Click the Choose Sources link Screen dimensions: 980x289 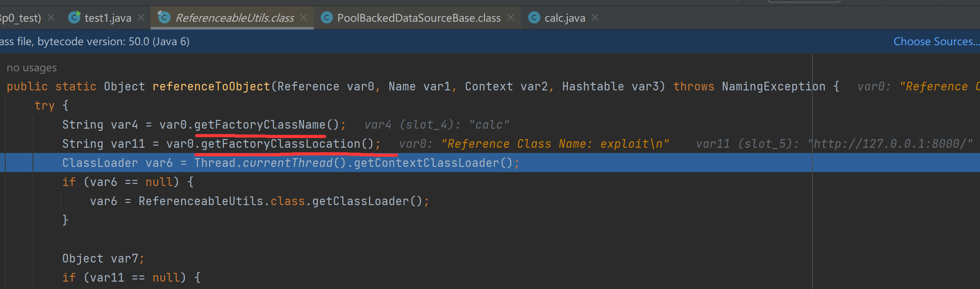936,41
